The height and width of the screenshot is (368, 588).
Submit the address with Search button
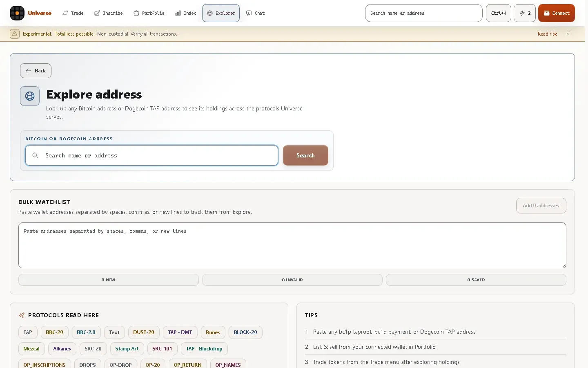coord(305,155)
